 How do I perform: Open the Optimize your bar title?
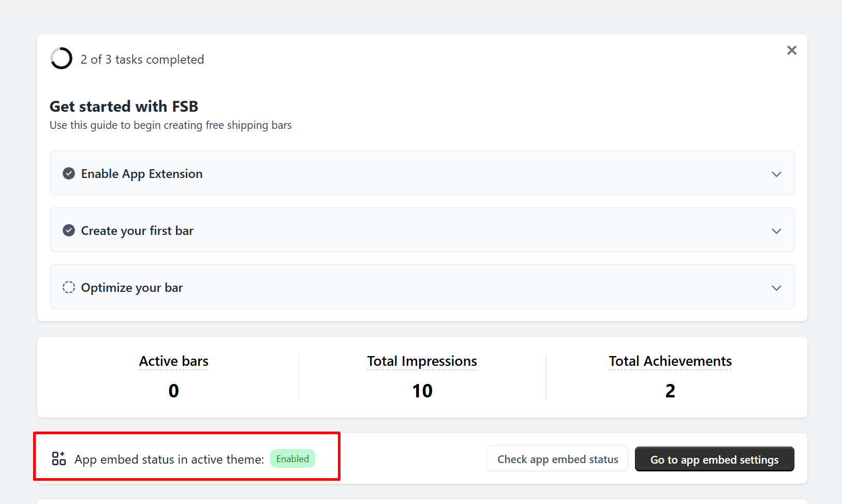pyautogui.click(x=132, y=288)
